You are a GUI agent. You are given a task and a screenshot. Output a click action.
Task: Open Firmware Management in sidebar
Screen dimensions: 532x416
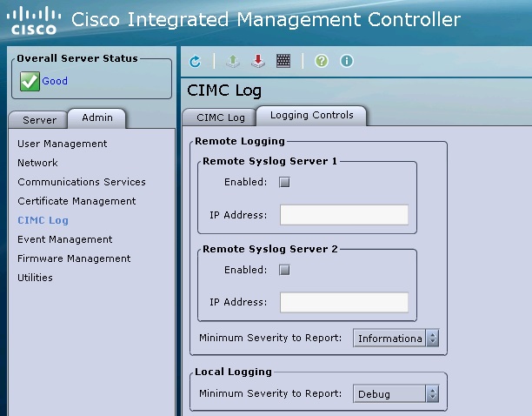(x=74, y=258)
